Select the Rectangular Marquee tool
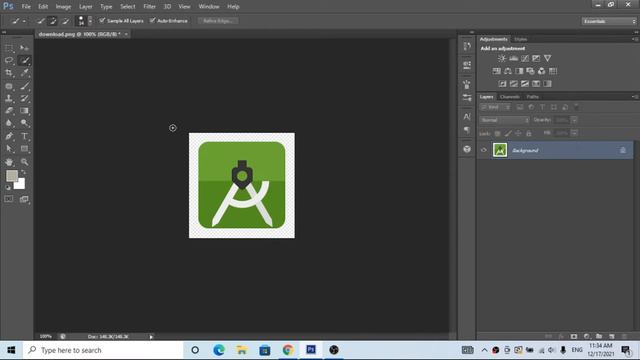 tap(9, 48)
